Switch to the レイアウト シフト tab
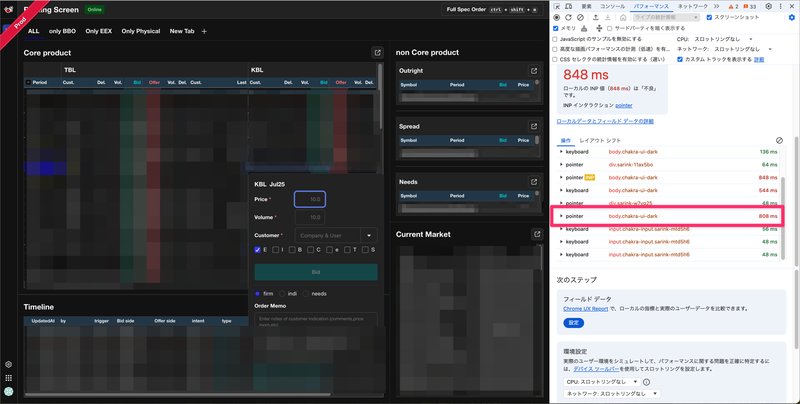This screenshot has height=404, width=800. tap(600, 140)
